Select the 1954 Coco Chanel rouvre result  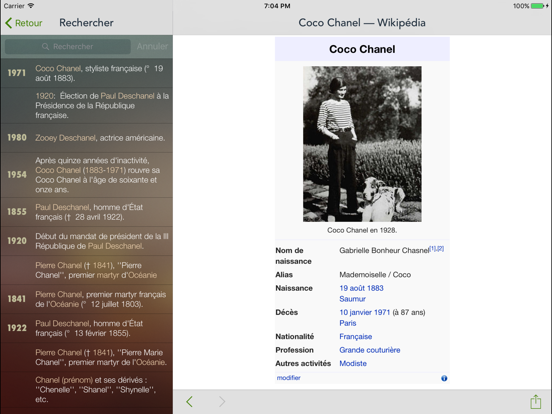point(87,175)
